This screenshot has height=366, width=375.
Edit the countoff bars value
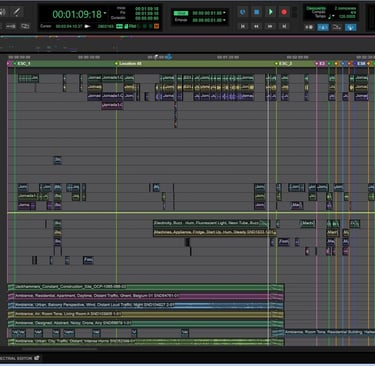[x=345, y=8]
